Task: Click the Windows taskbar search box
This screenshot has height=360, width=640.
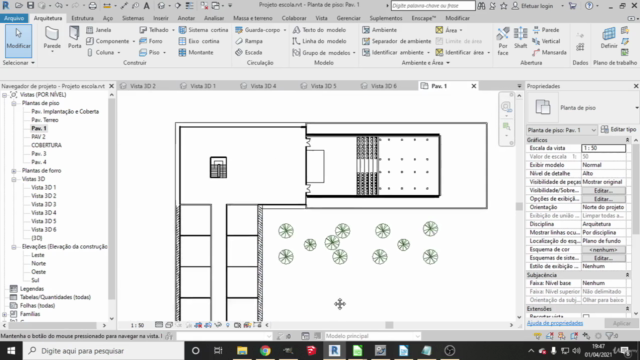Action: [x=104, y=351]
